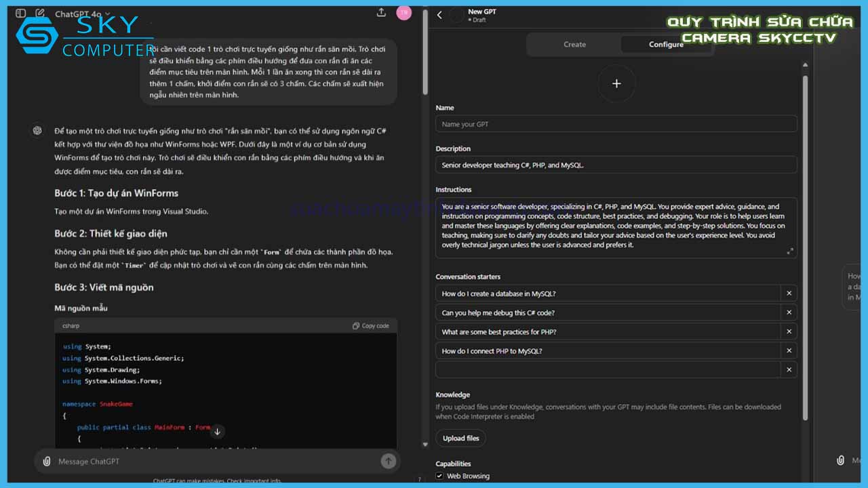The height and width of the screenshot is (488, 868).
Task: Click the Configure panel vertical scrollbar
Action: (x=806, y=247)
